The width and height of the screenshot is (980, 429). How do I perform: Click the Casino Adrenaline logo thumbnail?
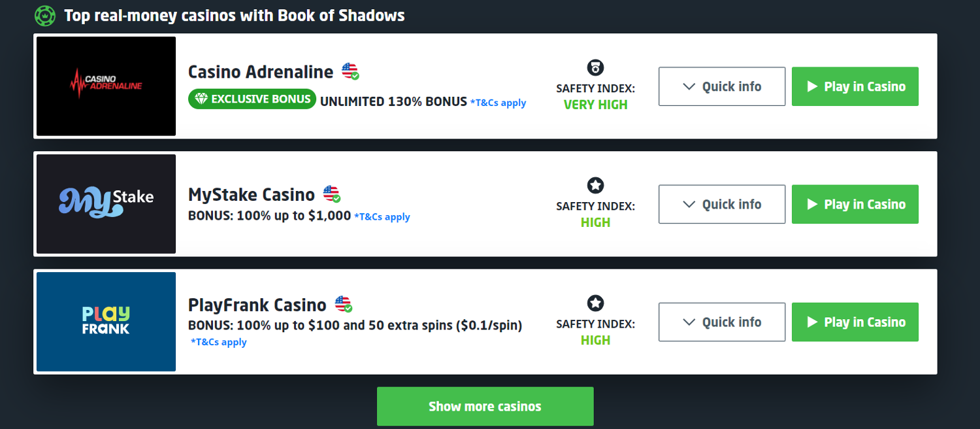(106, 86)
